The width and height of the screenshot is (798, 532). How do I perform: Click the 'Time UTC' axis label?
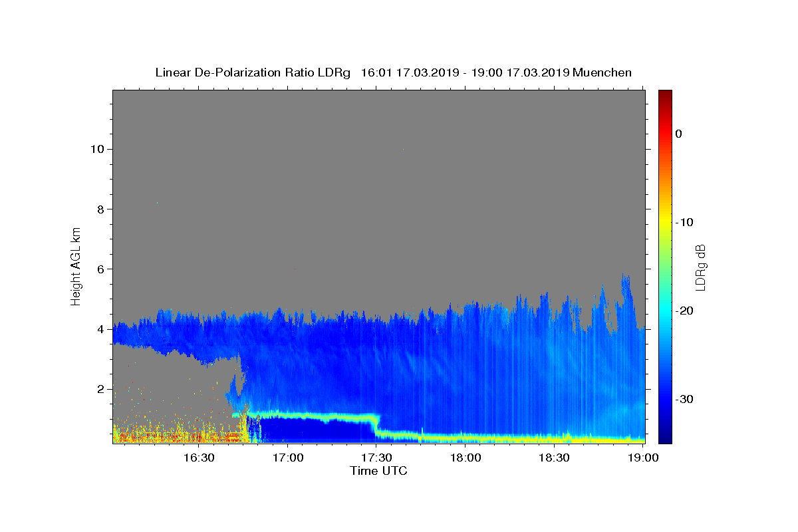(x=378, y=471)
